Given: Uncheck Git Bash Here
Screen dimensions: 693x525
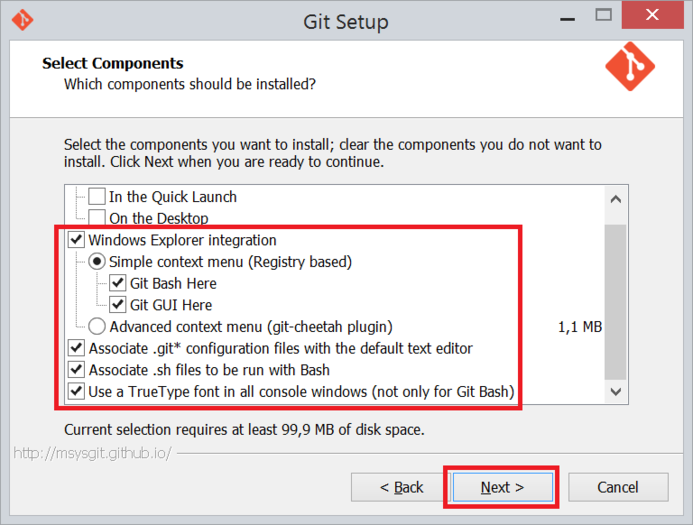Looking at the screenshot, I should 118,283.
